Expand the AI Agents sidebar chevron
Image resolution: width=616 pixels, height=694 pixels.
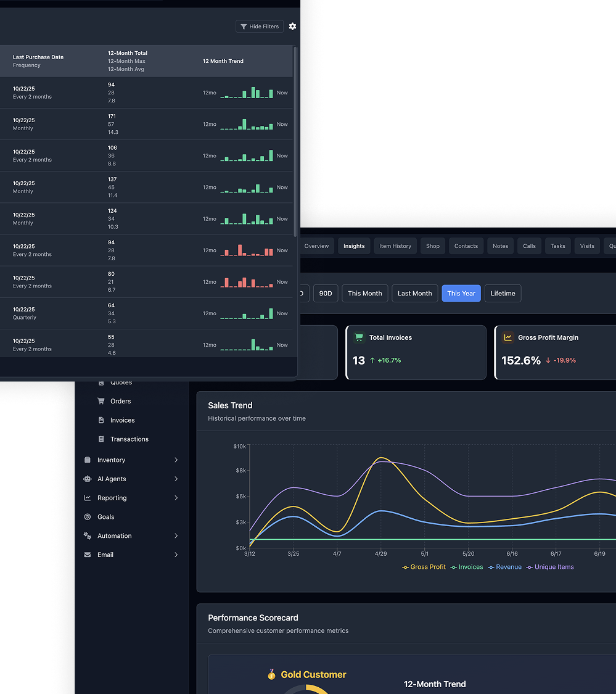(x=176, y=479)
